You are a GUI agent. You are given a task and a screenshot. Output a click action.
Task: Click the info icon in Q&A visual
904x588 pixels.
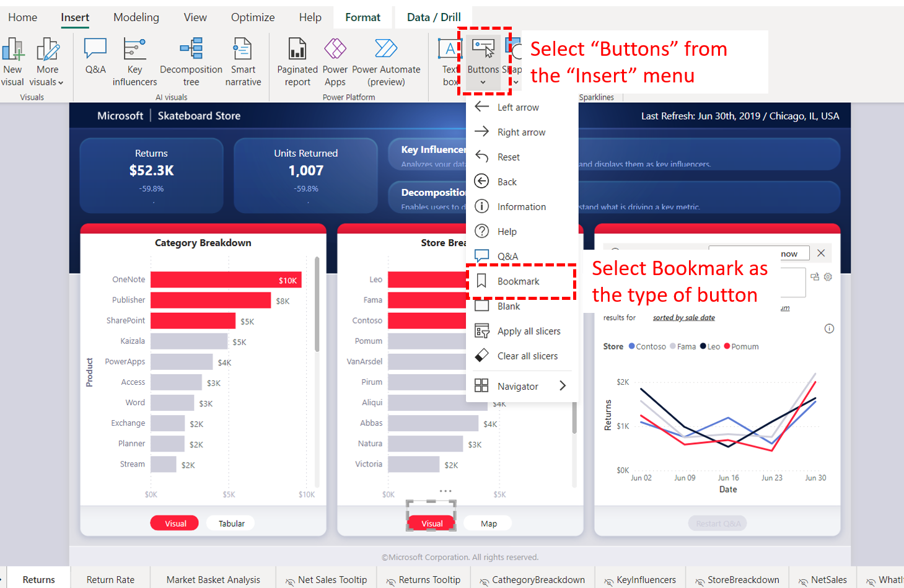click(x=829, y=328)
